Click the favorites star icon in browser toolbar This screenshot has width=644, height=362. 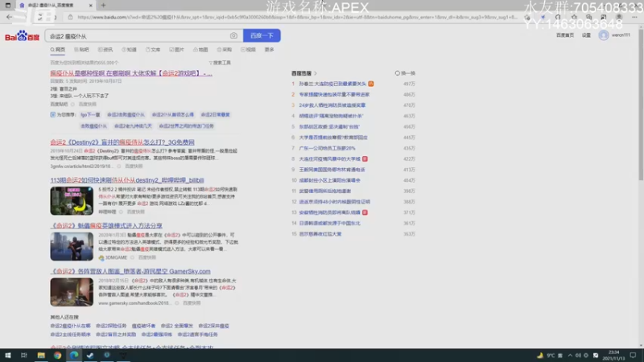574,17
